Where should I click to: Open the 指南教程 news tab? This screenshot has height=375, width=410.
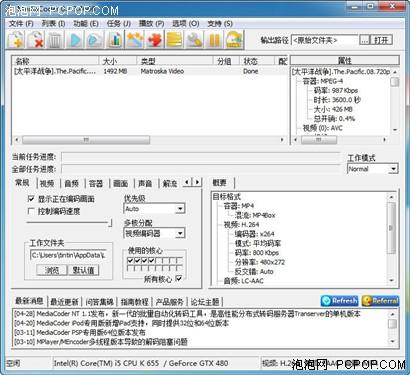134,302
